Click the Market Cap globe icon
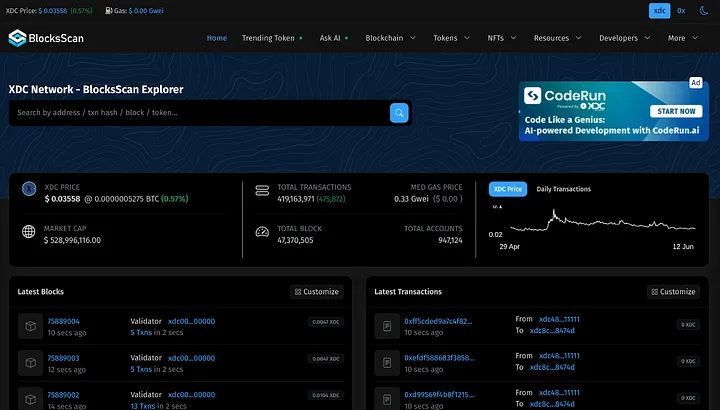 [28, 233]
